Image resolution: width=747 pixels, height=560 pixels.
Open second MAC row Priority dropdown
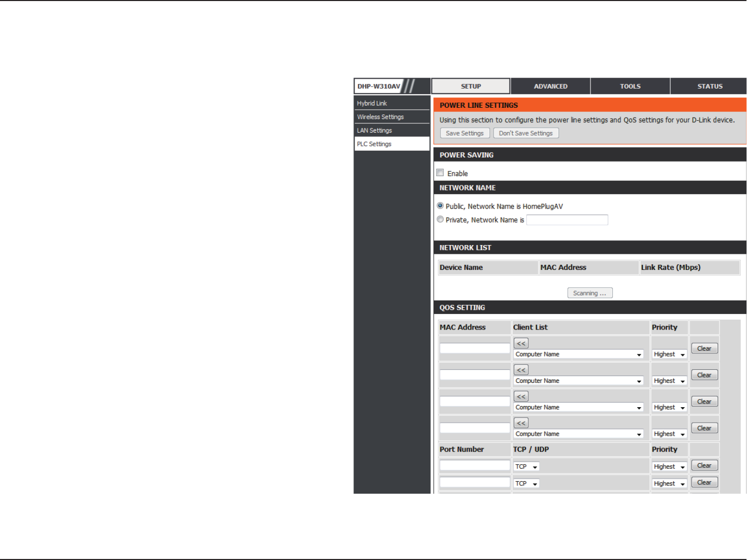(x=669, y=381)
